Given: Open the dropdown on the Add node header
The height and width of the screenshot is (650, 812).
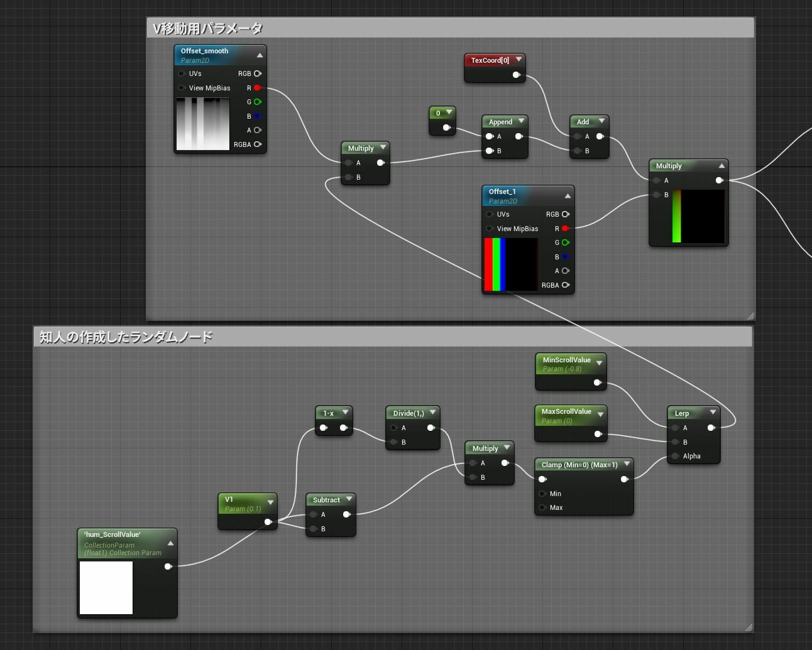Looking at the screenshot, I should point(601,121).
